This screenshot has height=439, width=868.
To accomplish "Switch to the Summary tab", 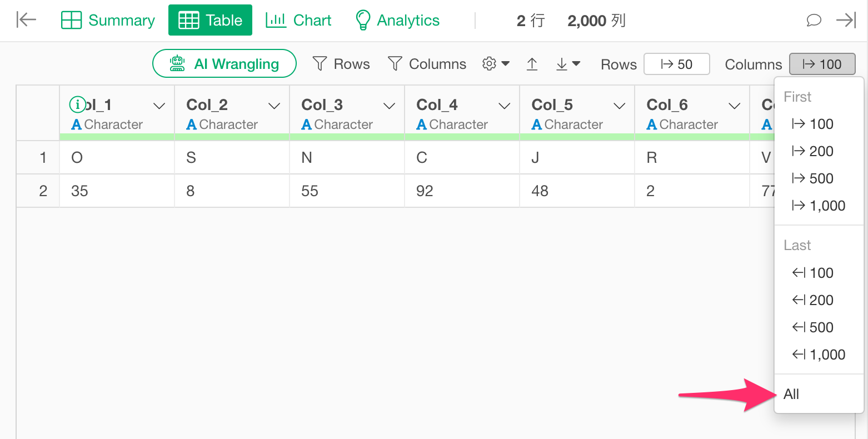I will (x=108, y=20).
